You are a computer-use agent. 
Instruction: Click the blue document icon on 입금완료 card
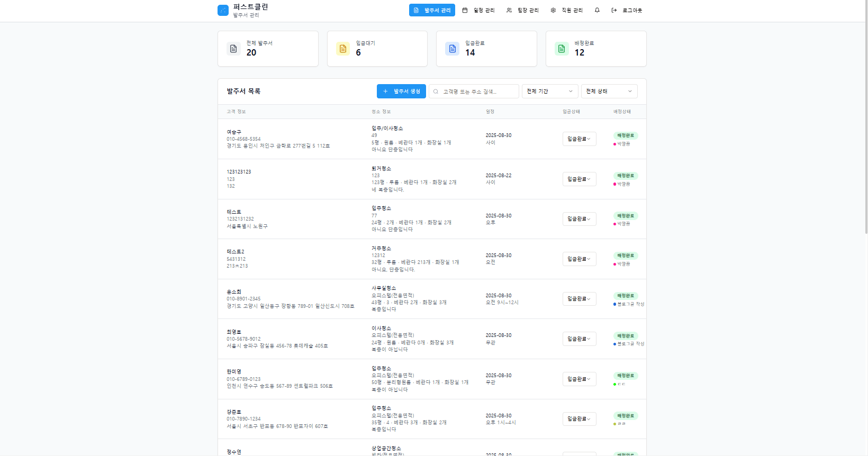pos(453,49)
